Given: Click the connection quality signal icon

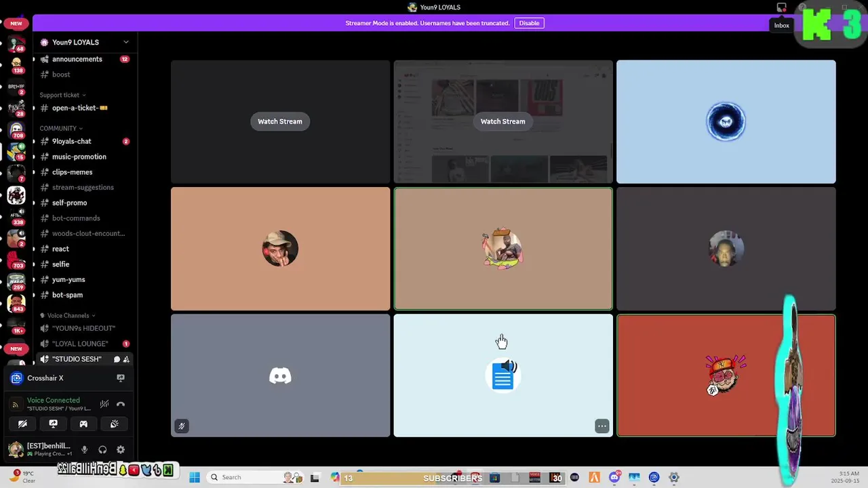Looking at the screenshot, I should [x=16, y=405].
